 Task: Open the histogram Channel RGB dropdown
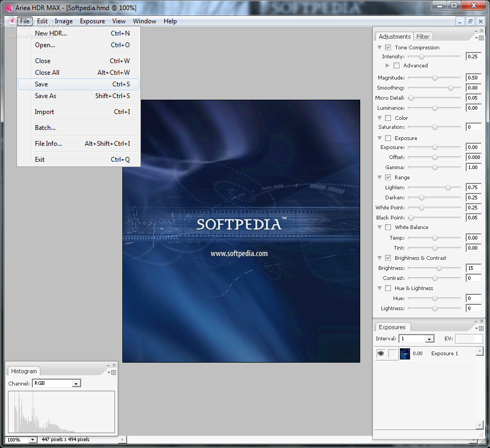point(76,383)
